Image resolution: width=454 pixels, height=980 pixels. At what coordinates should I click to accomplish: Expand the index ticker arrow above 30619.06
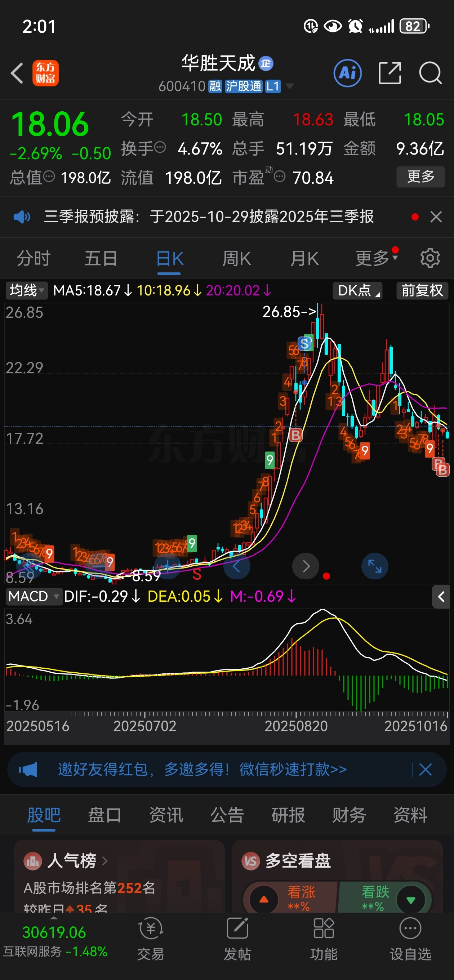click(54, 918)
